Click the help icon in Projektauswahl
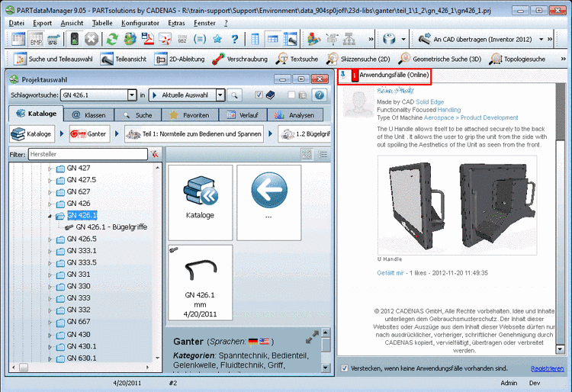The width and height of the screenshot is (572, 392). click(320, 95)
